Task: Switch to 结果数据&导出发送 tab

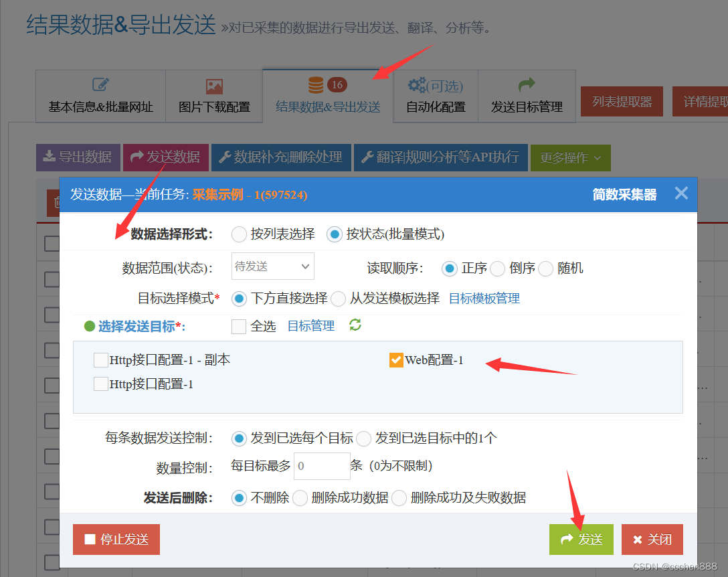Action: pyautogui.click(x=328, y=96)
